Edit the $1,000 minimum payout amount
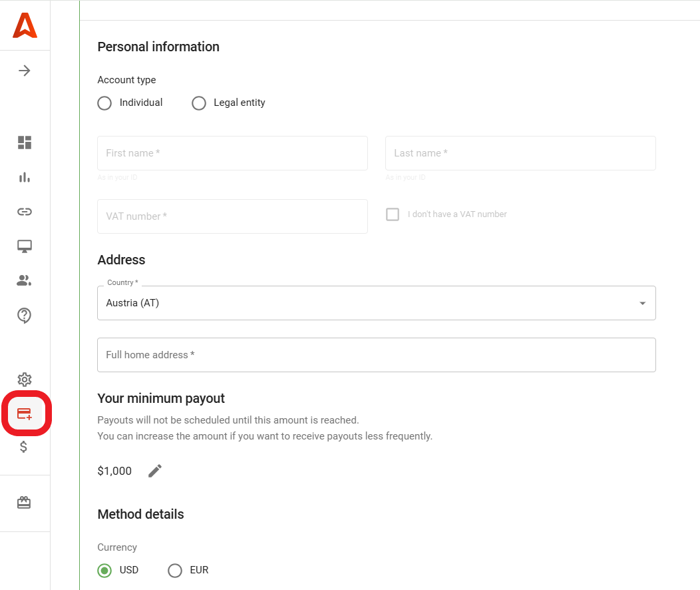Screen dimensions: 700x590 [x=154, y=470]
